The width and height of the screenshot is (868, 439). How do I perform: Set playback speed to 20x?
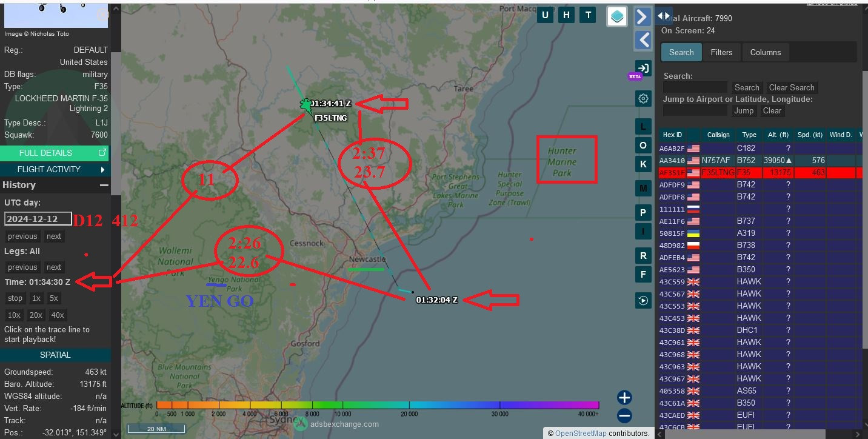click(36, 315)
